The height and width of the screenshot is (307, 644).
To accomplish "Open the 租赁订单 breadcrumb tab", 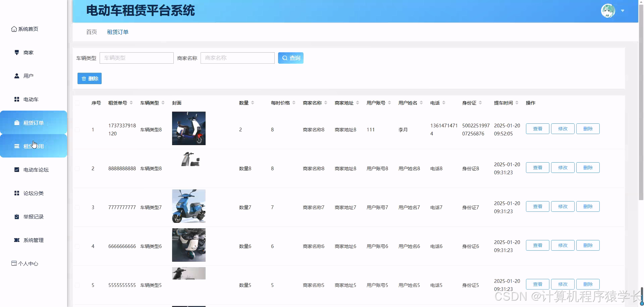I will 117,32.
